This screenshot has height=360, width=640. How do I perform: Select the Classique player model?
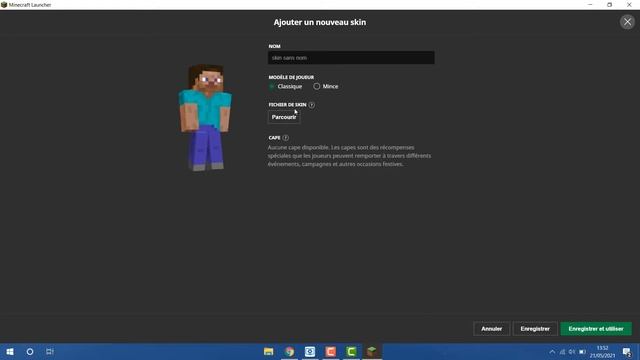click(x=286, y=87)
